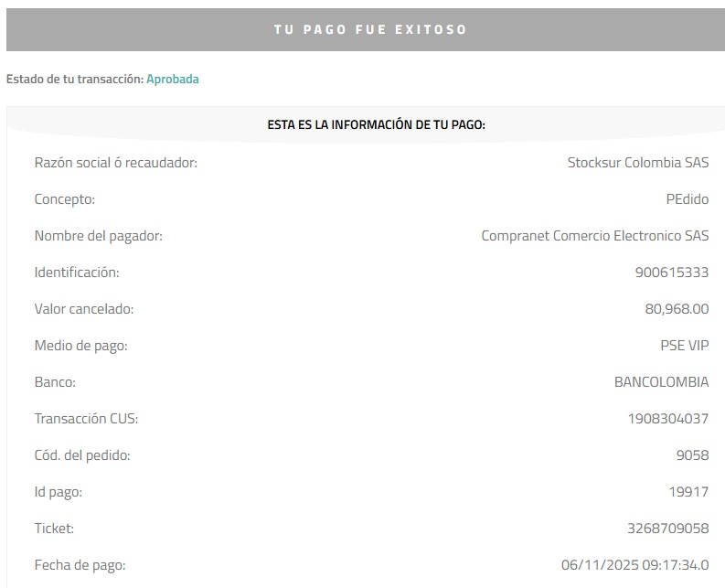Click the 'PSE VIP' payment method value
725x588 pixels.
[x=684, y=346]
